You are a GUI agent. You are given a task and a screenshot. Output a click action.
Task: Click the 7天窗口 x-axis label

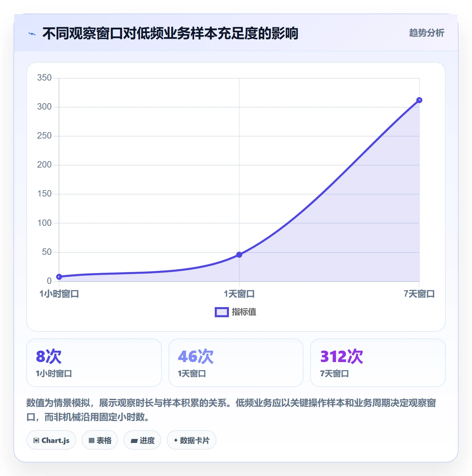tap(419, 294)
